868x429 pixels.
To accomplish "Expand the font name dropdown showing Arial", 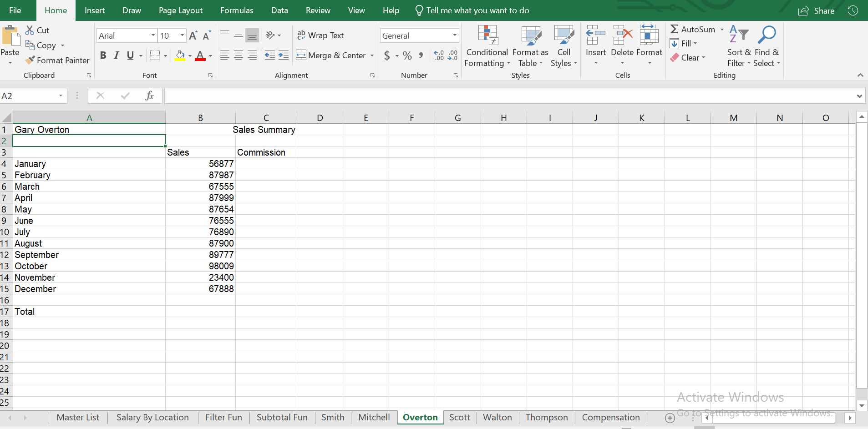I will (153, 35).
